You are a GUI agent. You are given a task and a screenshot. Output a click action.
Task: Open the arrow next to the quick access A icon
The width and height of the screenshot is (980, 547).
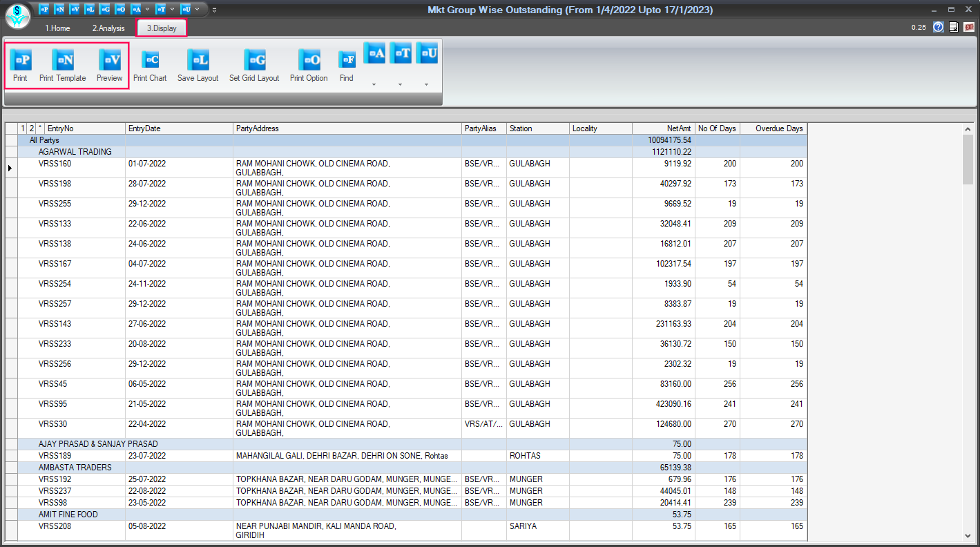tap(147, 9)
